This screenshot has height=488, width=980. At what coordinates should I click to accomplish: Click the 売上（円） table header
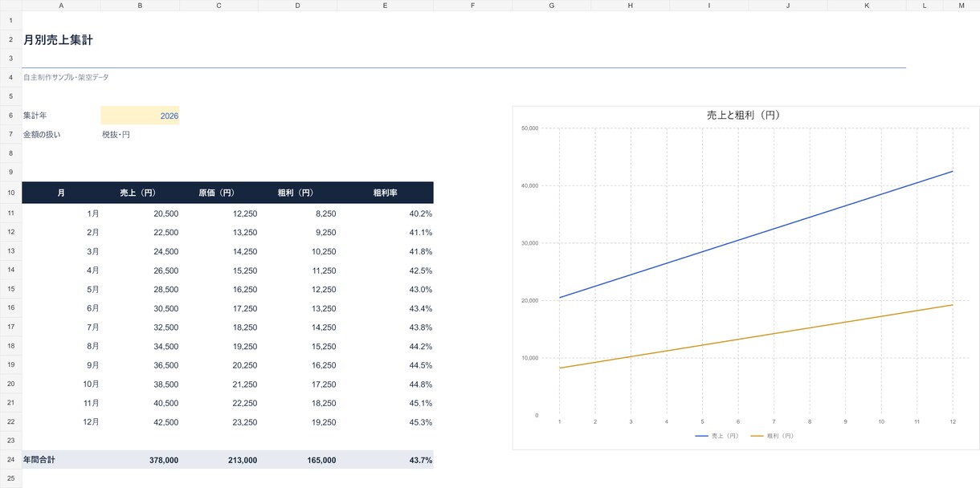141,193
